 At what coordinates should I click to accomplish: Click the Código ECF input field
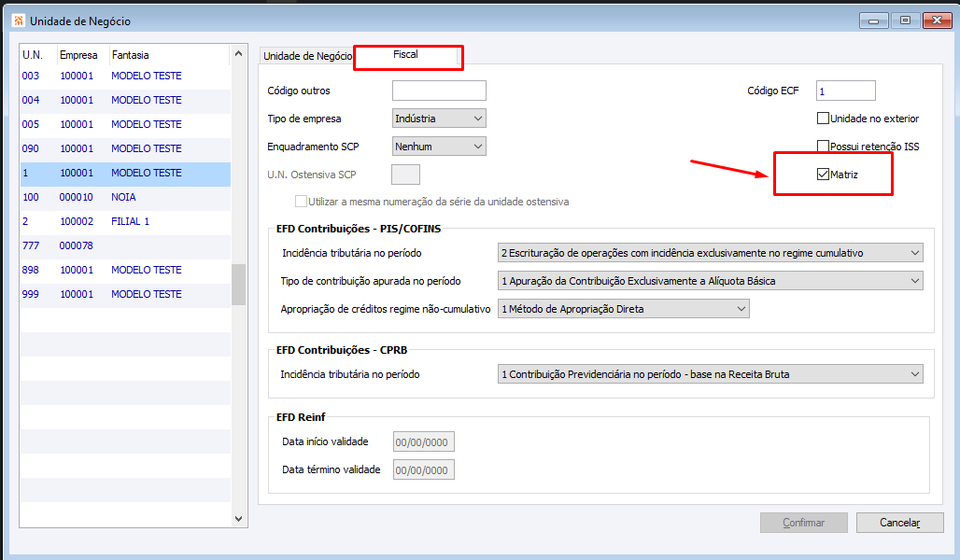(845, 91)
